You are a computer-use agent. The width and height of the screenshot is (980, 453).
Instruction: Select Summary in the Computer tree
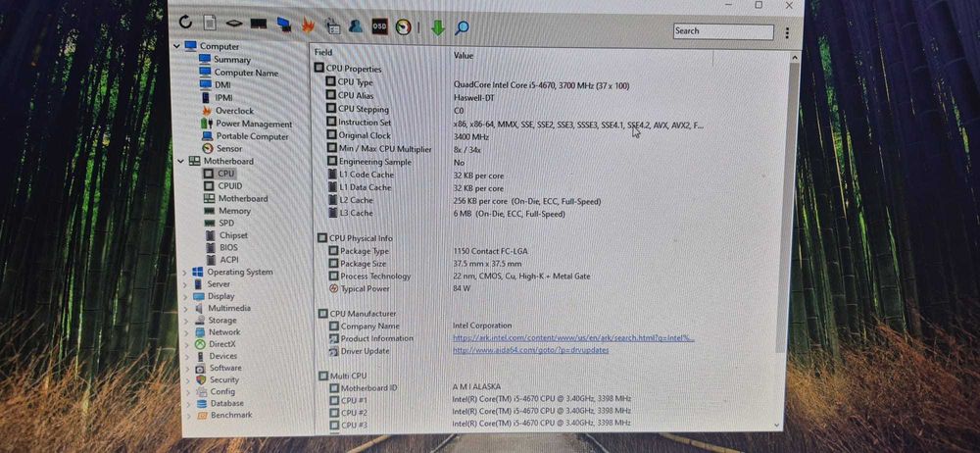point(232,60)
